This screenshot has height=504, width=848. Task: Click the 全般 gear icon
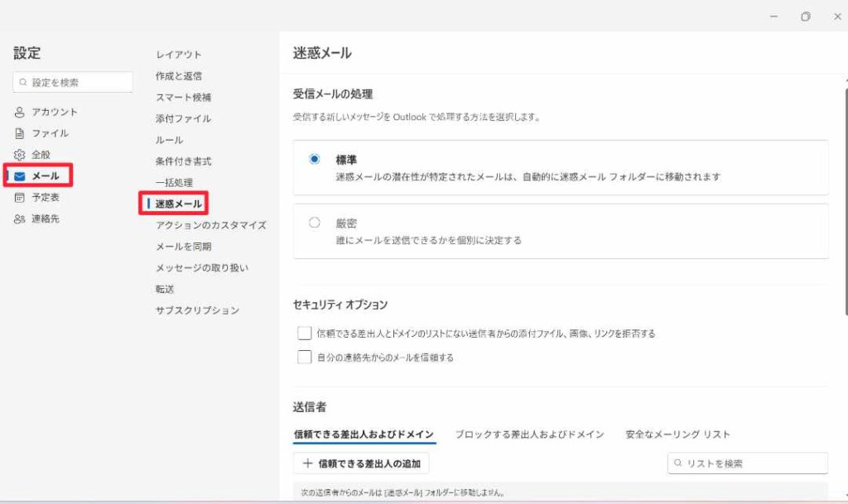pos(20,155)
